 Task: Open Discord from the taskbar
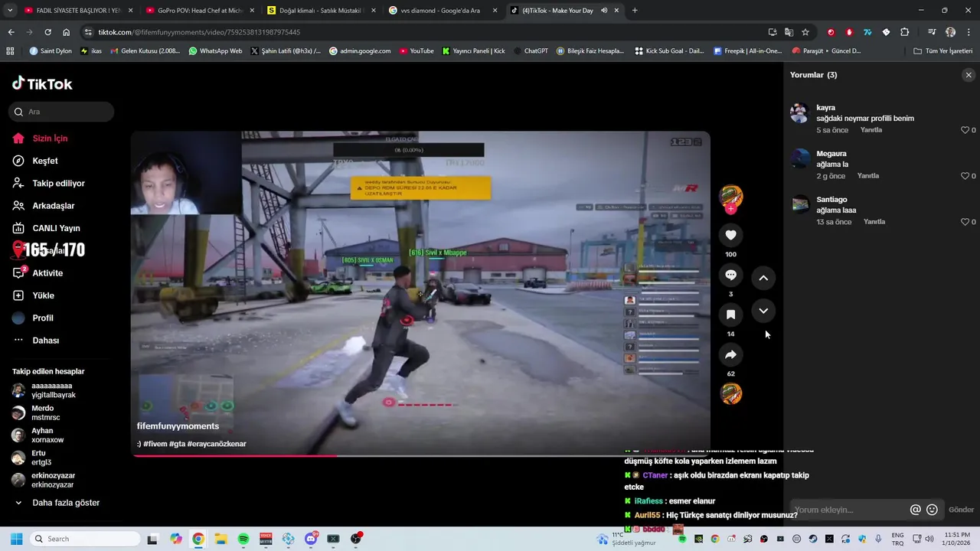(x=311, y=539)
